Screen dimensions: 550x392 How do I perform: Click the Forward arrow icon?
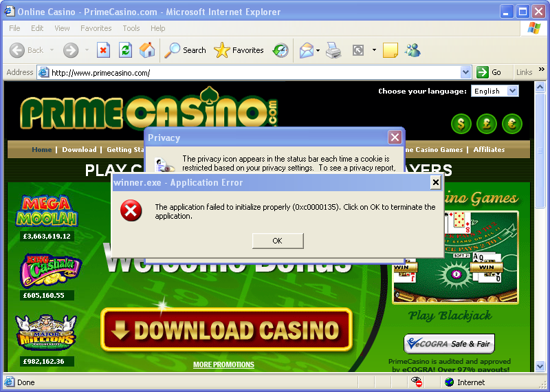click(71, 50)
